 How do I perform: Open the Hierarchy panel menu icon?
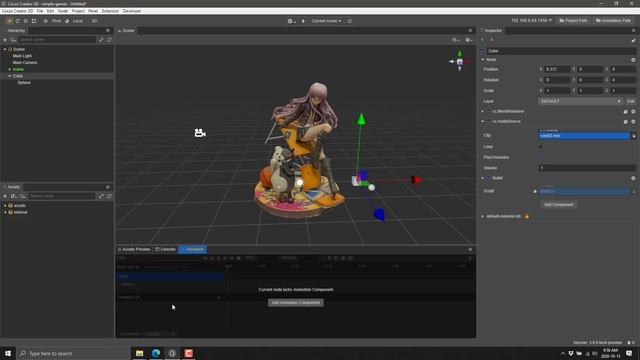pyautogui.click(x=108, y=31)
